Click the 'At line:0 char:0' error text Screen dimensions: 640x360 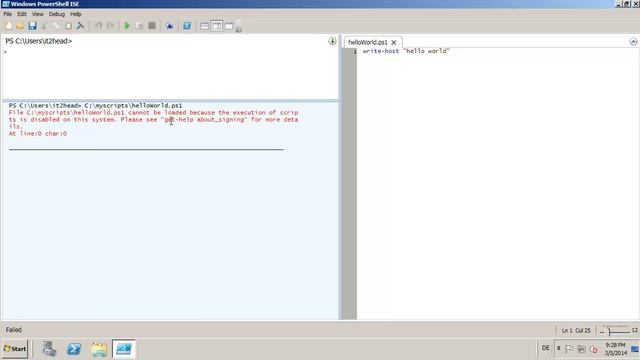(38, 133)
